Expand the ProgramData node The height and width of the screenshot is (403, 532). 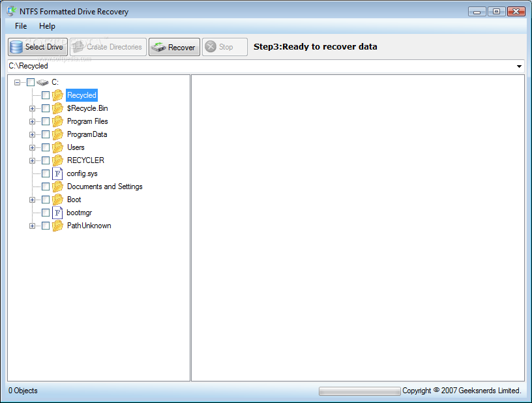pyautogui.click(x=32, y=135)
